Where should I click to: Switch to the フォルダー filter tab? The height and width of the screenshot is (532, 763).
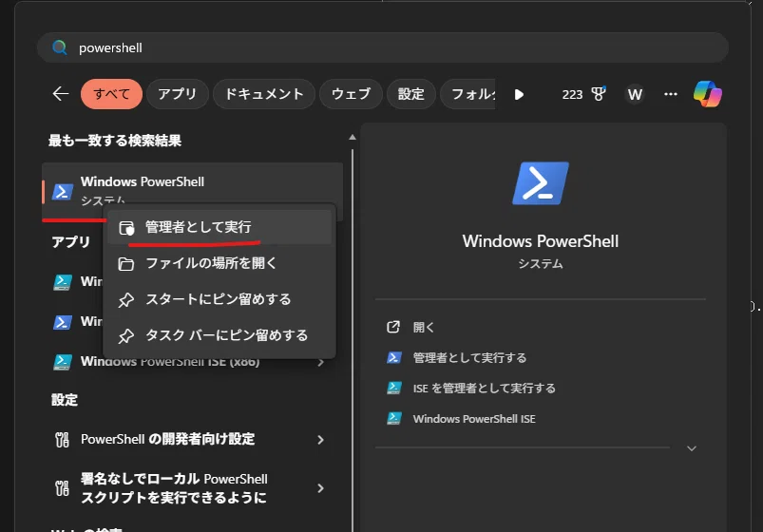[468, 94]
